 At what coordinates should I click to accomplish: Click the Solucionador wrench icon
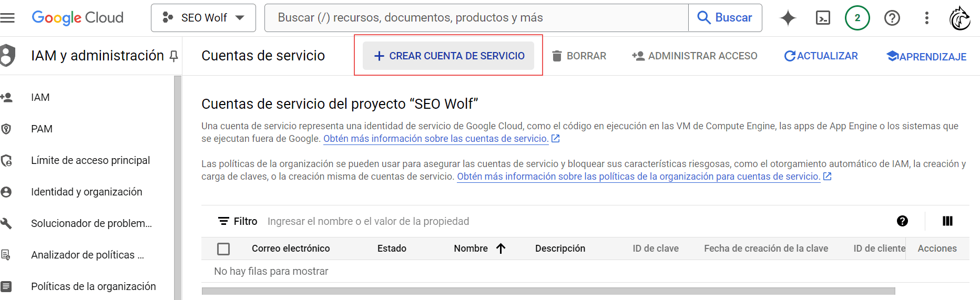click(6, 223)
